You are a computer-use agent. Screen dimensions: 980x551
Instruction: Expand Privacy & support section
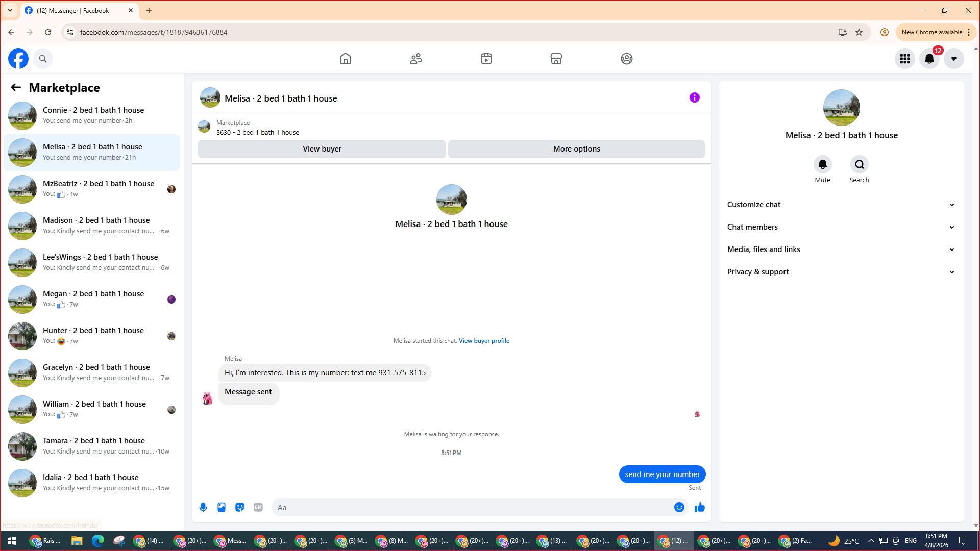(x=841, y=272)
